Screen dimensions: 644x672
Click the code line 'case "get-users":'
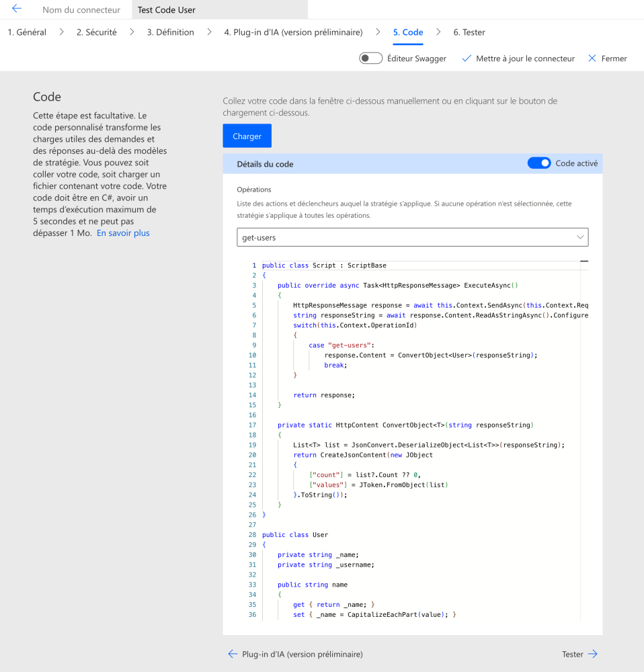341,345
